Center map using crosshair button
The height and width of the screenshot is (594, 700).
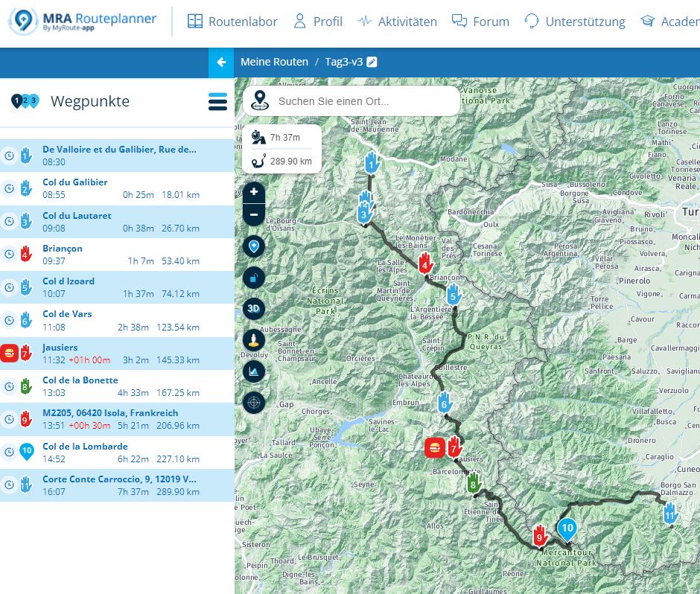click(254, 402)
